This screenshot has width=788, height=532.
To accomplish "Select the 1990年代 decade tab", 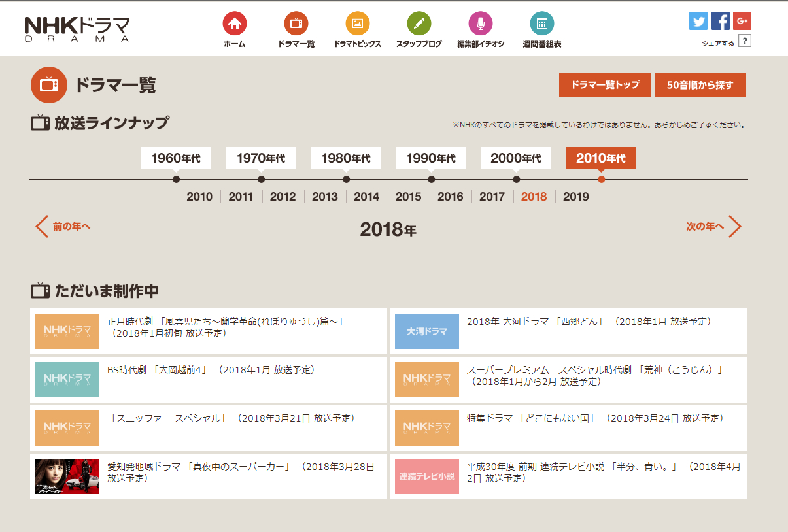I will [431, 158].
